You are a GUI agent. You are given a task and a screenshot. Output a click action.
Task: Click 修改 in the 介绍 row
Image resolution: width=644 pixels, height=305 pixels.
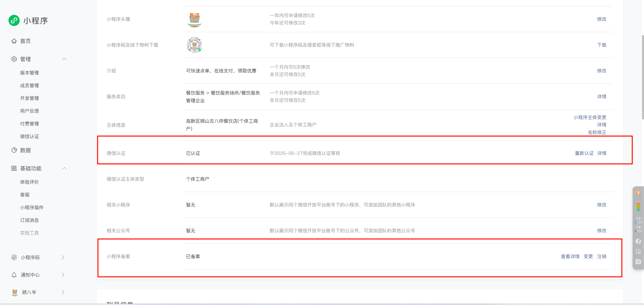click(x=602, y=71)
